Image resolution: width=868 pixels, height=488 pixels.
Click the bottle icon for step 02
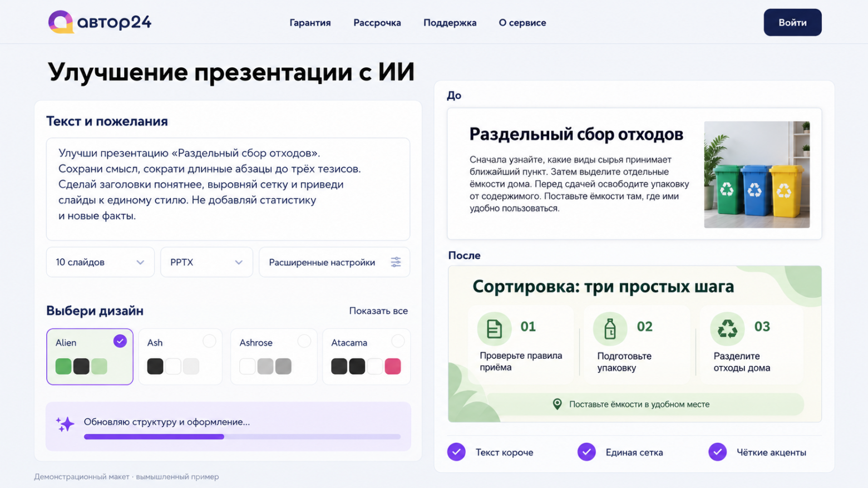(610, 329)
